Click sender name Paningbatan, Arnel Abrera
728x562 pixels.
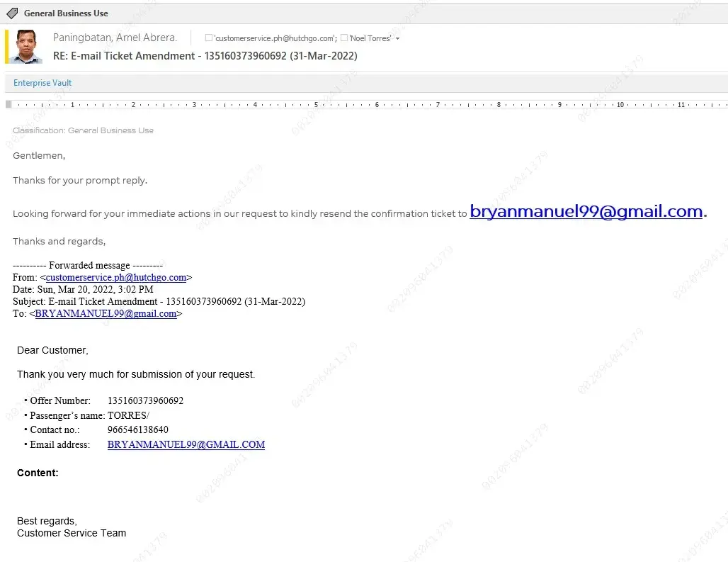tap(115, 38)
